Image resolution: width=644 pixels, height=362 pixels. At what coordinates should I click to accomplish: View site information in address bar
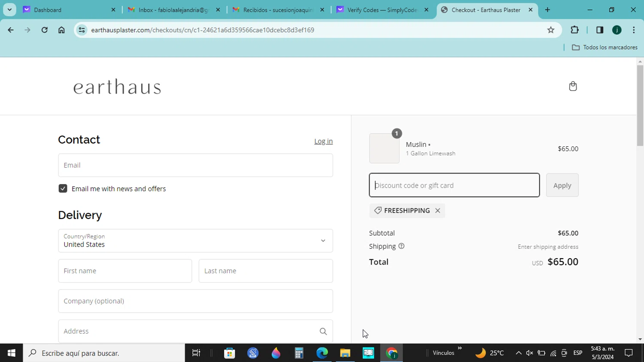82,30
